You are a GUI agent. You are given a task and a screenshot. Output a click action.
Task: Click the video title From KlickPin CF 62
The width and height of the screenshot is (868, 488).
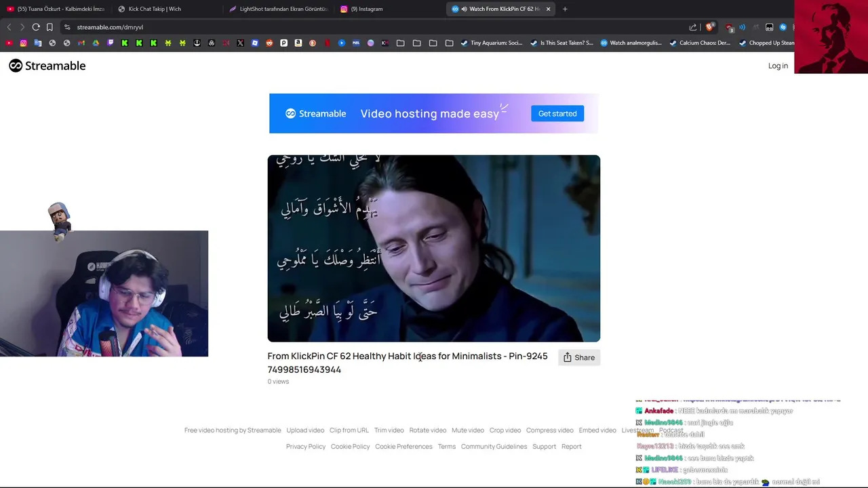tap(408, 363)
